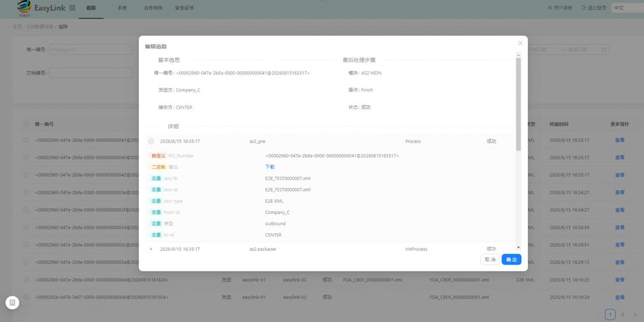Click the 操作 Finish text

361,90
